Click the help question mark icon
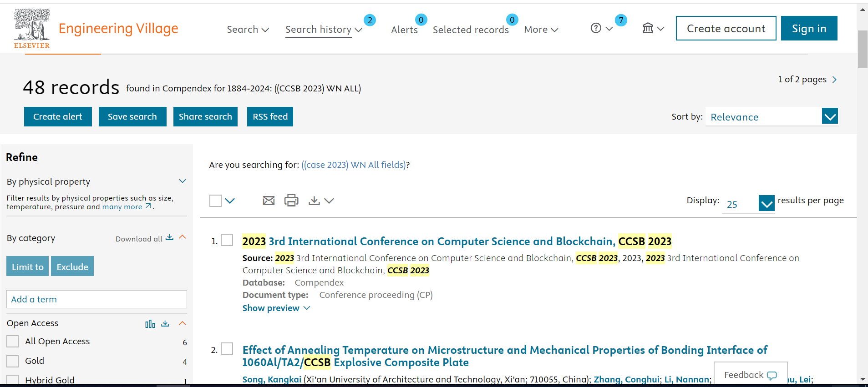 click(596, 28)
